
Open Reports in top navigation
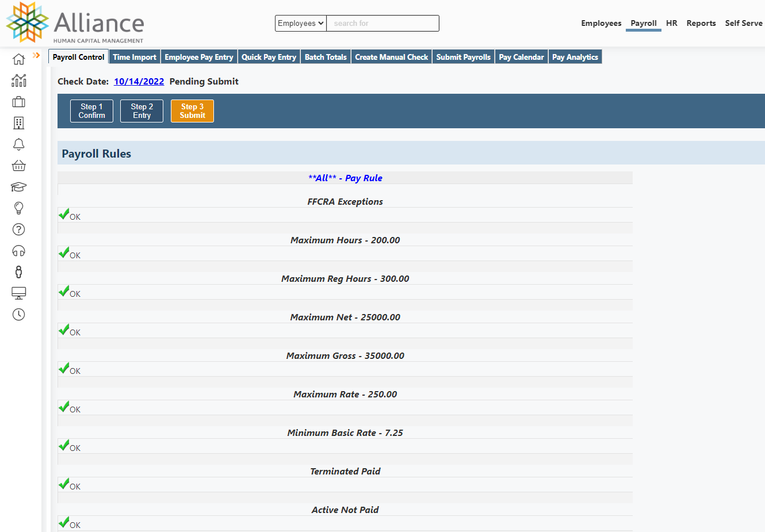[701, 23]
